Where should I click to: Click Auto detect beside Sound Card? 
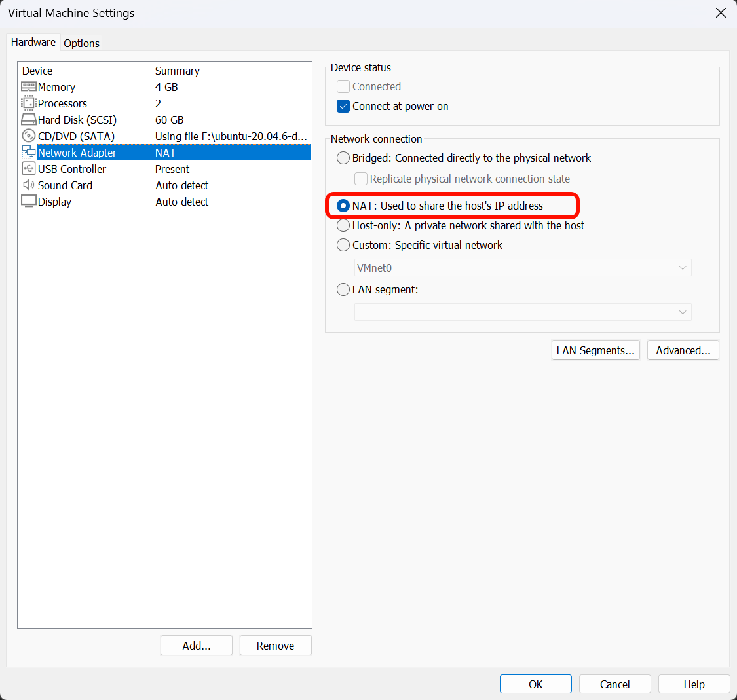click(182, 185)
